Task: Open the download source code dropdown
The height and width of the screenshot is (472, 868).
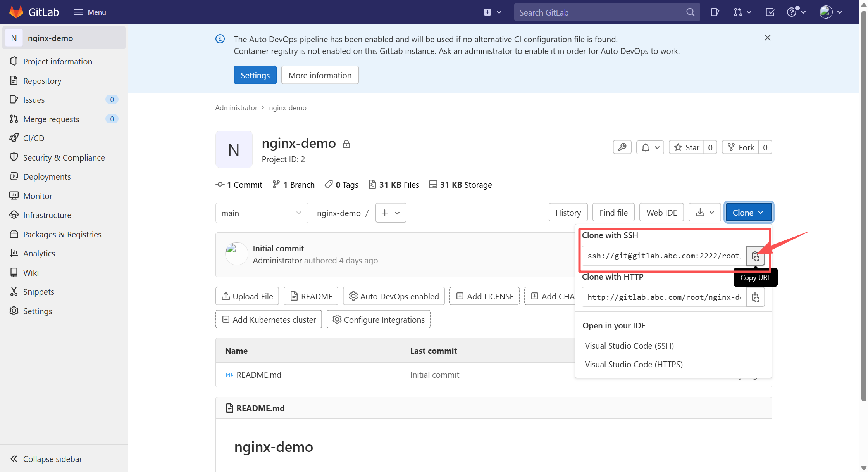Action: (705, 213)
